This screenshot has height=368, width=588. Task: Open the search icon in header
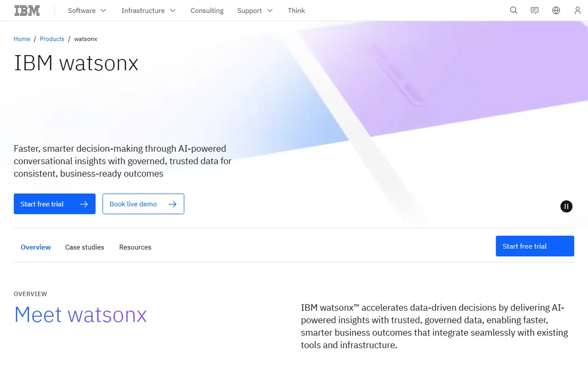coord(513,11)
